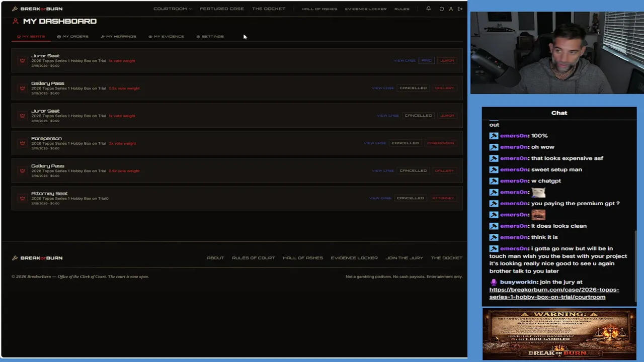Click View Case on the cancelled Juror Seat
Image resolution: width=644 pixels, height=362 pixels.
pyautogui.click(x=388, y=116)
